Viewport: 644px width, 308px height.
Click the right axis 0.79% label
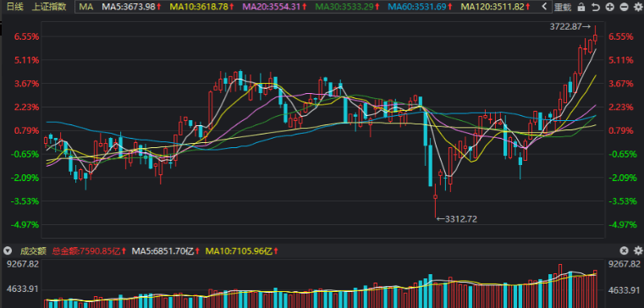620,130
